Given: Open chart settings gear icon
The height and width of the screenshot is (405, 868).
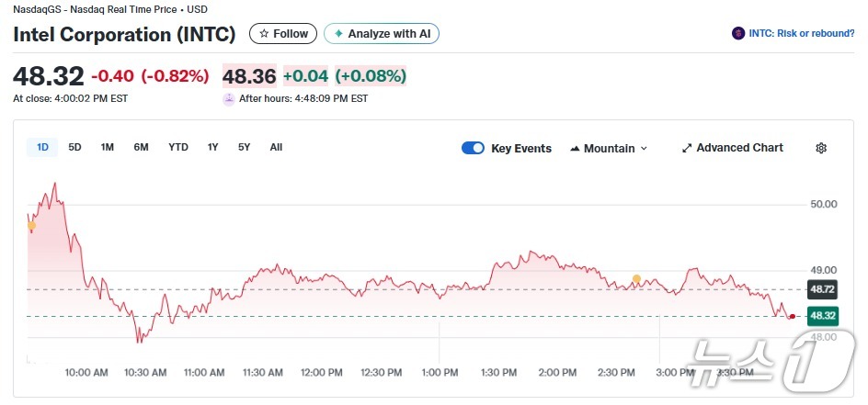Looking at the screenshot, I should (821, 148).
